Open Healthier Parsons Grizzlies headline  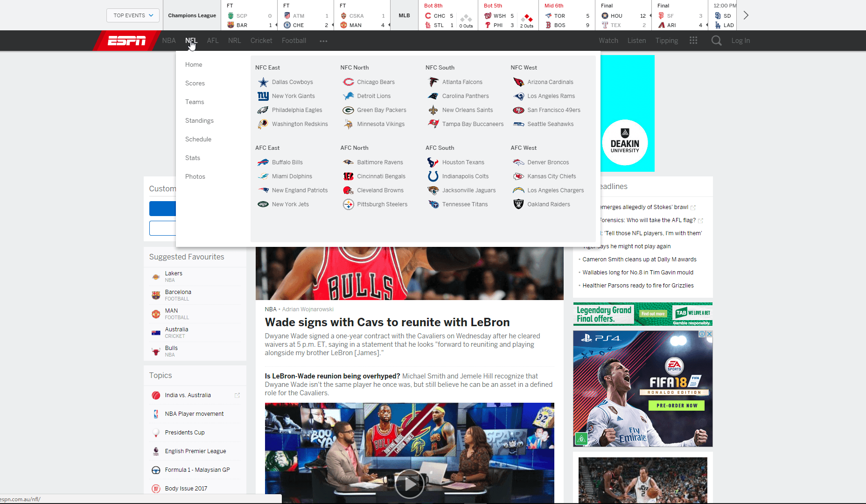tap(638, 286)
